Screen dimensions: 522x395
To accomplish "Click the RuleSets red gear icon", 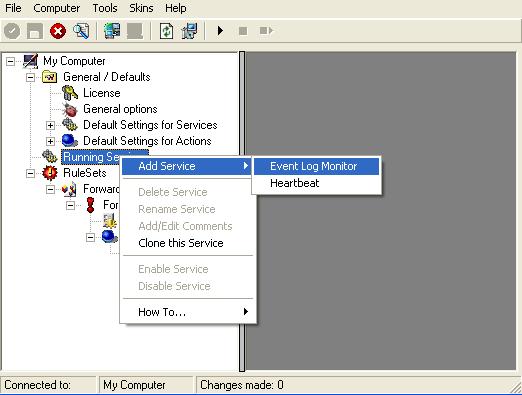I will 50,173.
